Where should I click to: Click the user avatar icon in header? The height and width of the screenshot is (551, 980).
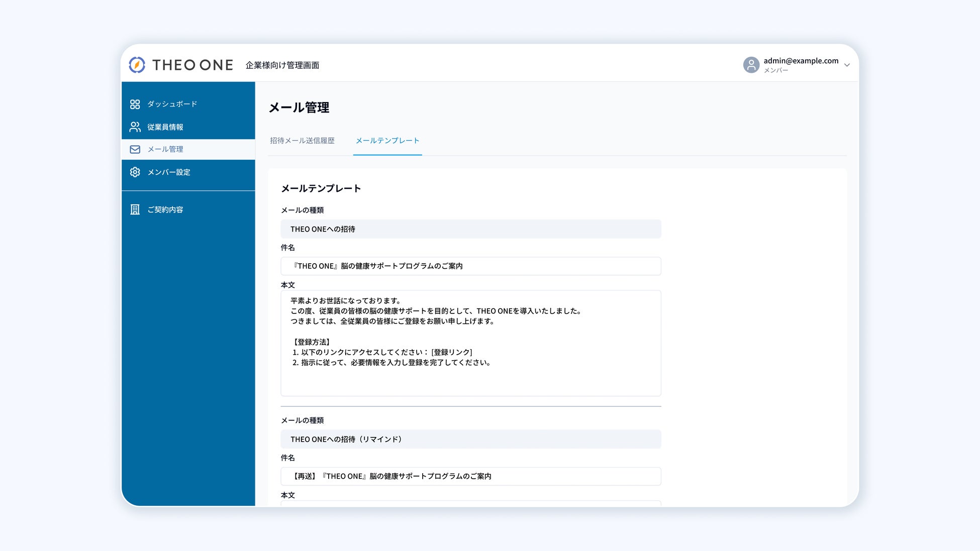[x=751, y=65]
